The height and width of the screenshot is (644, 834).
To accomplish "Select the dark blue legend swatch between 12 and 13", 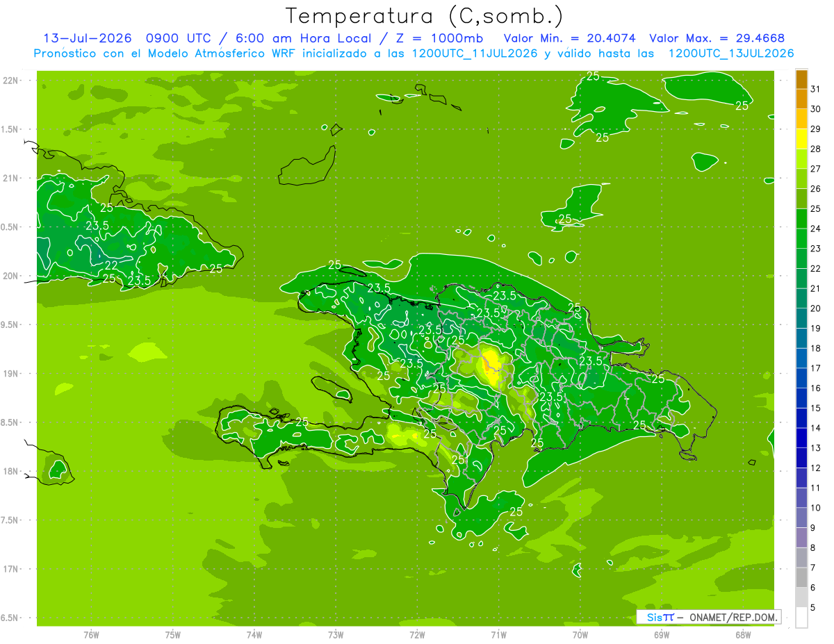I will coord(801,458).
